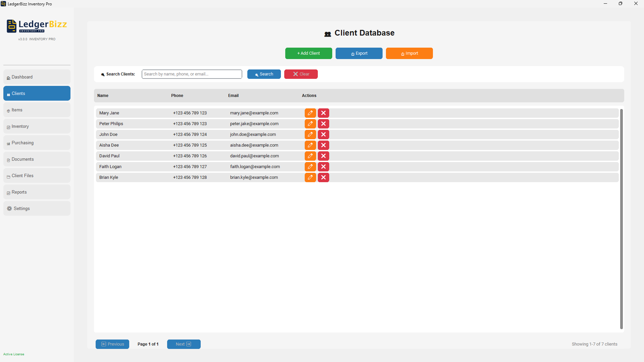The height and width of the screenshot is (362, 644).
Task: Go to the Items section
Action: (x=37, y=110)
